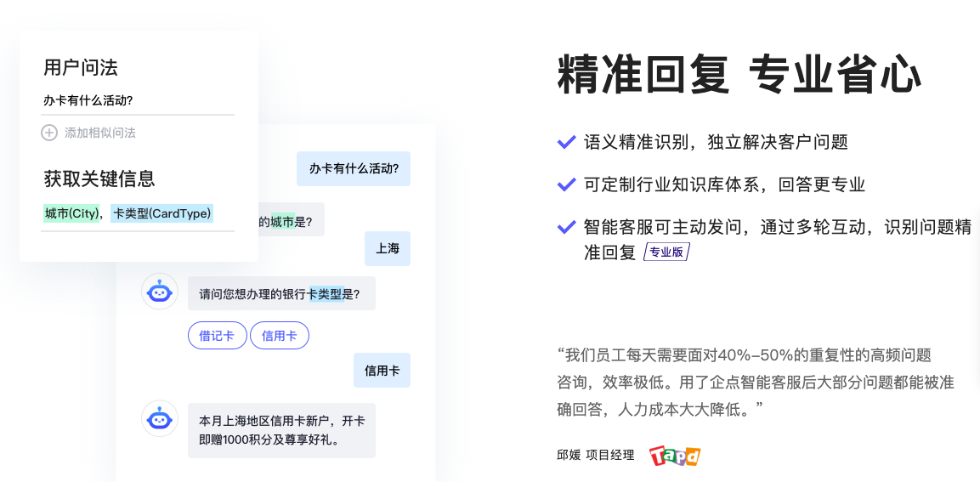Click the 上海 reply bubble

388,249
